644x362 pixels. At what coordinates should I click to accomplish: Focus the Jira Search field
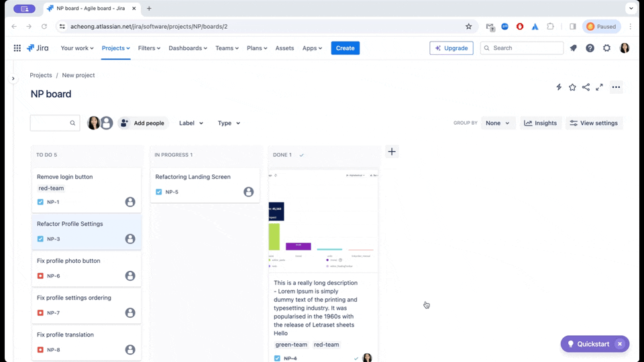coord(522,48)
